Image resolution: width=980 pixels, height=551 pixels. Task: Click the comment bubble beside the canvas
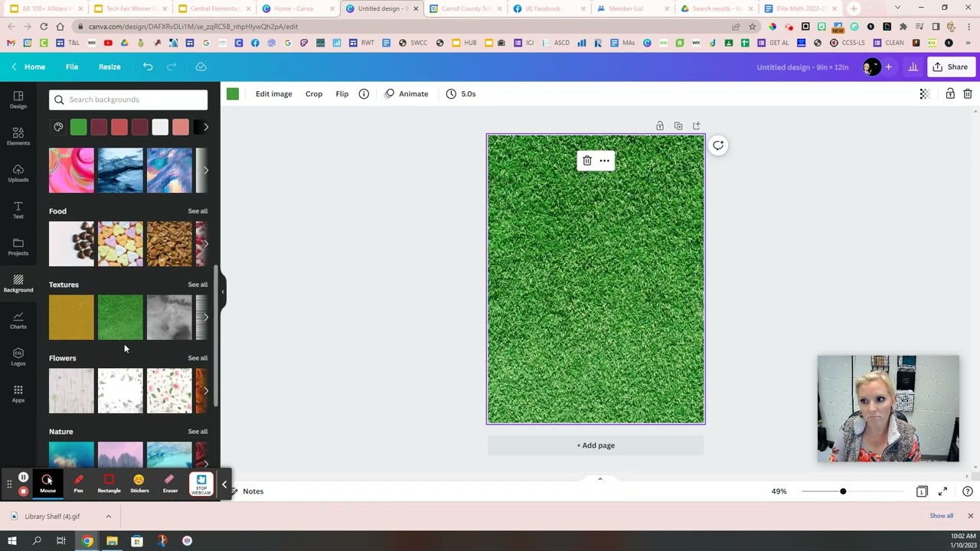(x=718, y=145)
